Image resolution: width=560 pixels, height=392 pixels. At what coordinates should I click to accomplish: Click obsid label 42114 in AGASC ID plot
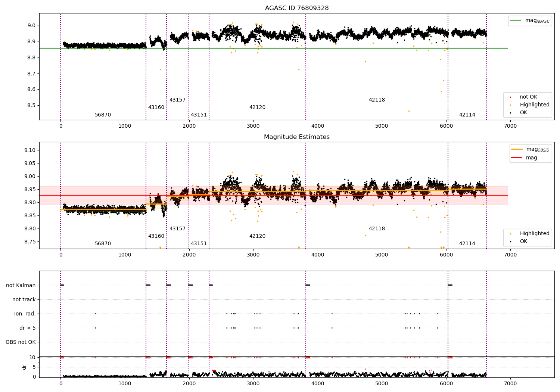[x=467, y=115]
